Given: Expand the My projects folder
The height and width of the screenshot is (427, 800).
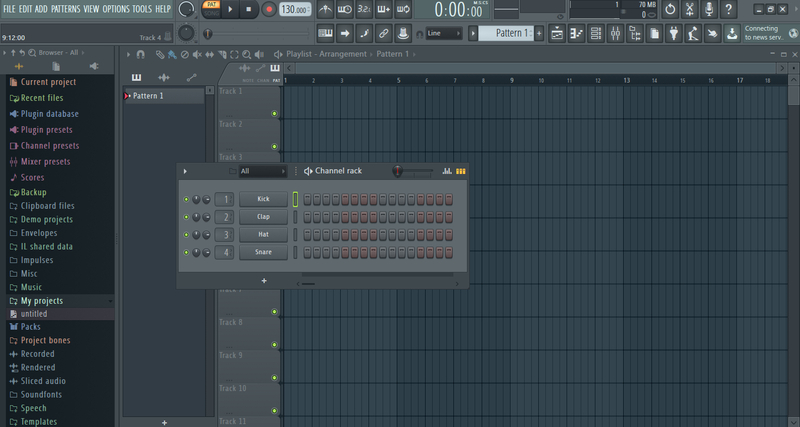Looking at the screenshot, I should 42,301.
